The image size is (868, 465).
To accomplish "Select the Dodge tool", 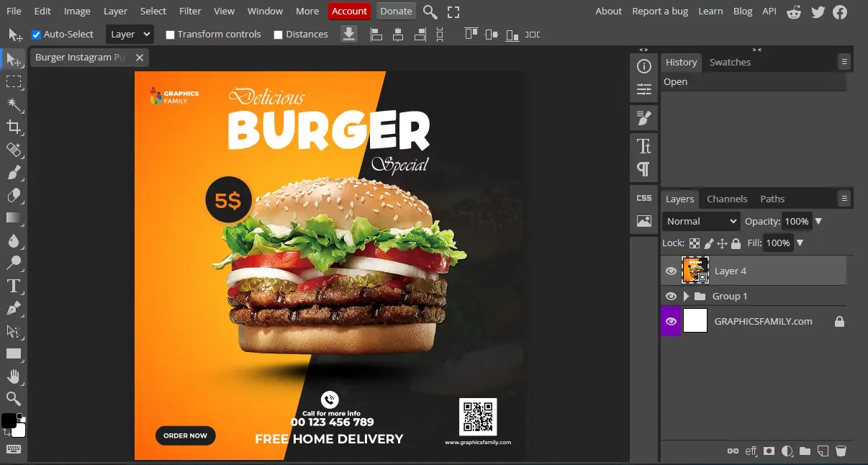I will 14,263.
